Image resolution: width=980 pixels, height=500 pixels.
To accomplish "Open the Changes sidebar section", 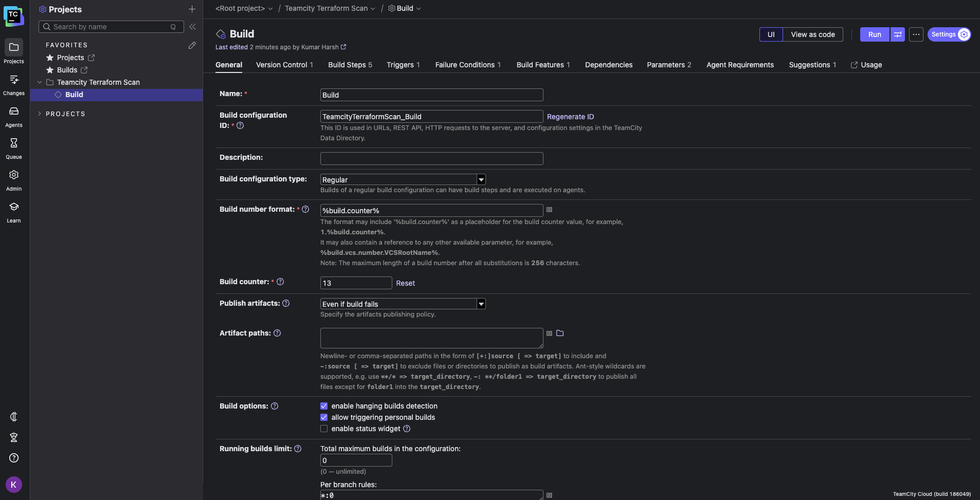I will (x=14, y=85).
